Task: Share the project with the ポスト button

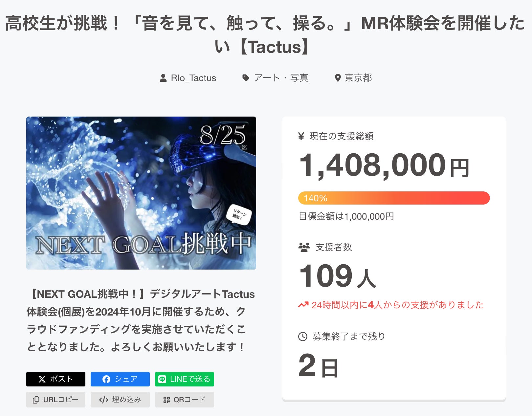Action: pos(56,379)
